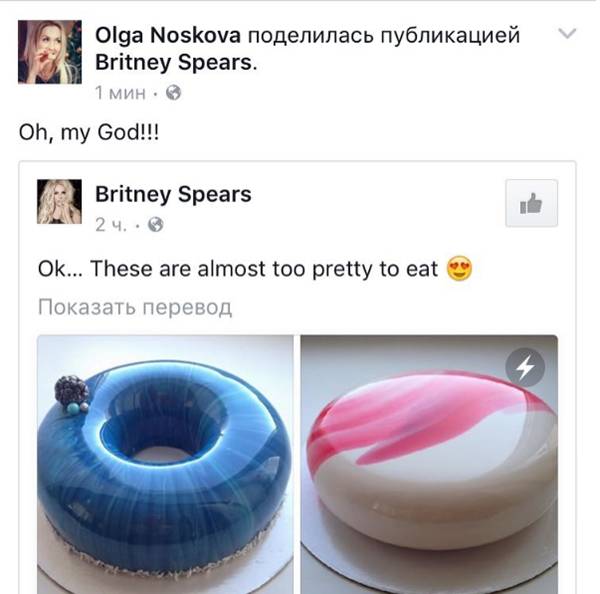Click the heart-eyes emoji in the caption
This screenshot has width=600, height=594.
(460, 268)
